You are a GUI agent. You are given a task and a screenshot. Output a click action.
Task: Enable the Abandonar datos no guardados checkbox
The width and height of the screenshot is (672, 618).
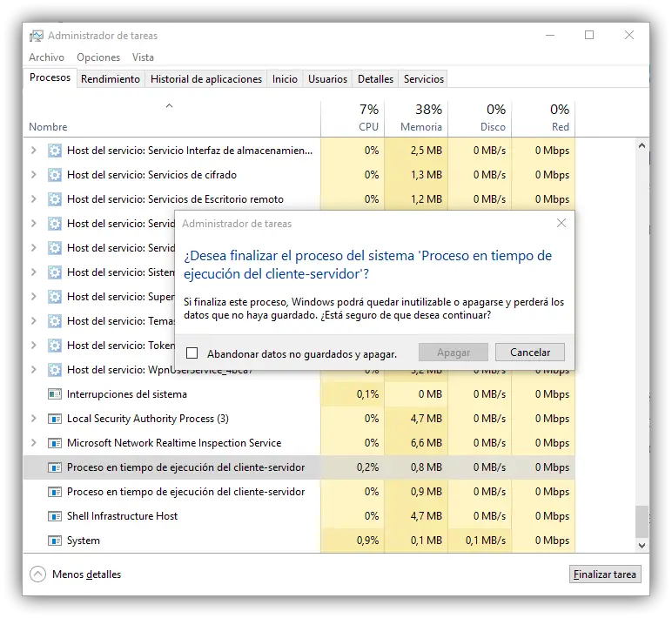[x=192, y=353]
